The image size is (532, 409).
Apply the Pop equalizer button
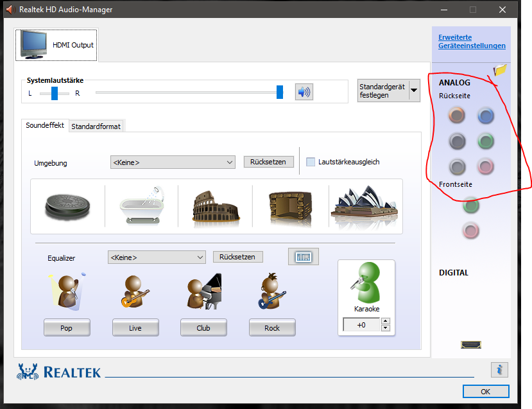tap(67, 327)
